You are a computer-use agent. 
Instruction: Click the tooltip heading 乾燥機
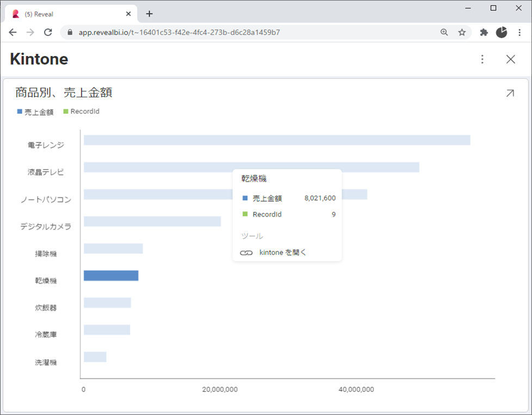(254, 178)
